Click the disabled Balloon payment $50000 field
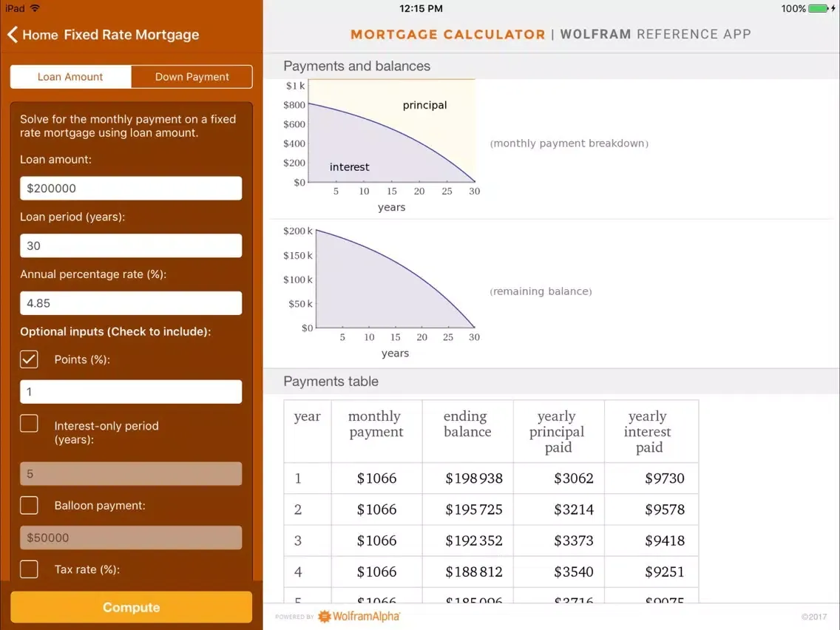This screenshot has width=840, height=630. point(131,538)
